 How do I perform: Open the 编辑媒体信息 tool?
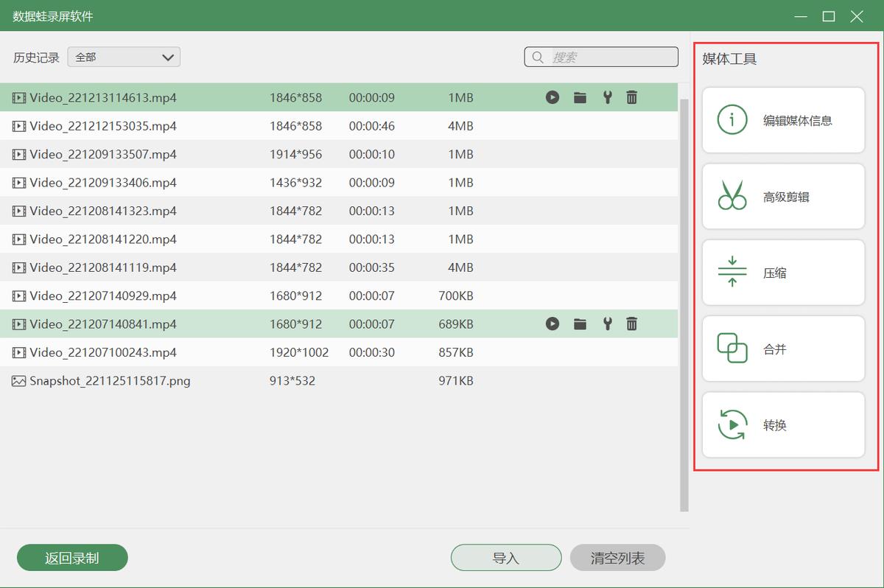[x=783, y=120]
